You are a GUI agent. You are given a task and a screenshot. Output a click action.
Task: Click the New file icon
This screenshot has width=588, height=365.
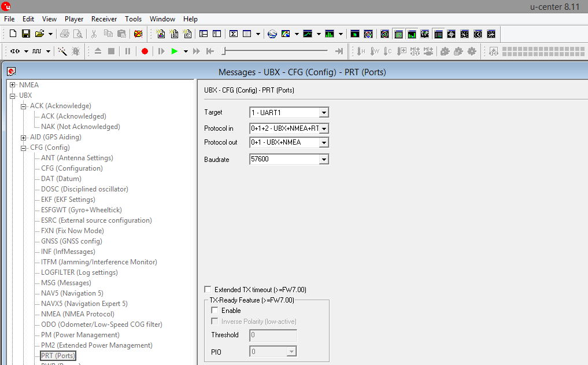(12, 34)
